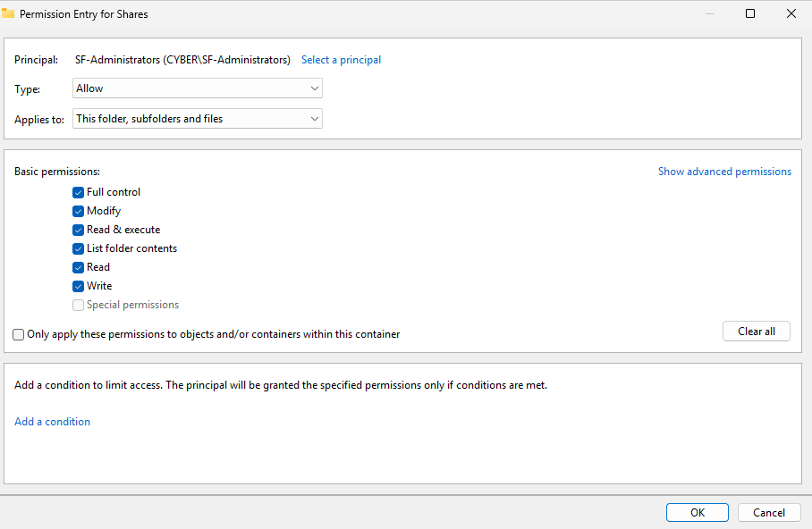Viewport: 812px width, 529px height.
Task: Uncheck Read & execute permission
Action: 79,230
